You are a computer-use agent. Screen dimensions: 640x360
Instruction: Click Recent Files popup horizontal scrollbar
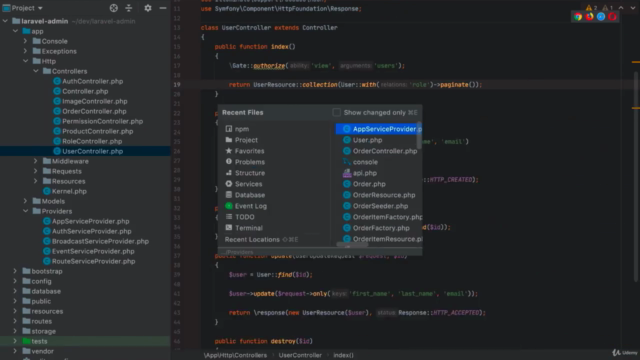(x=352, y=245)
